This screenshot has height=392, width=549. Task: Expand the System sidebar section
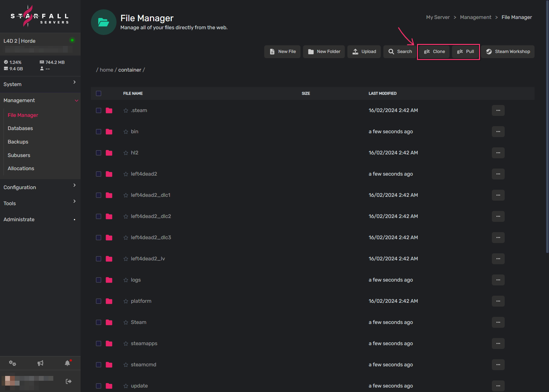click(40, 84)
